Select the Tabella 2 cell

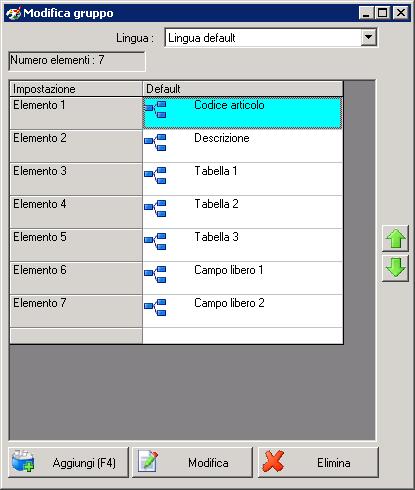243,212
